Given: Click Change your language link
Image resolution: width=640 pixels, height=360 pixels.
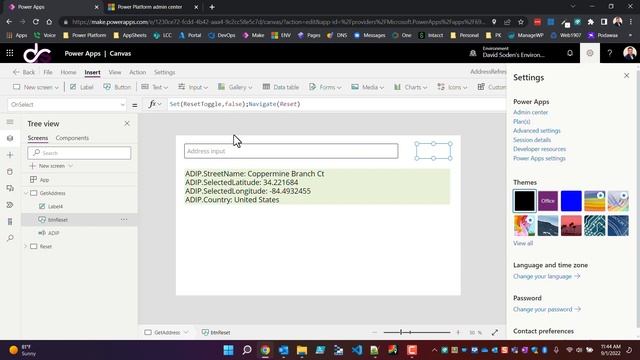Looking at the screenshot, I should (x=547, y=276).
